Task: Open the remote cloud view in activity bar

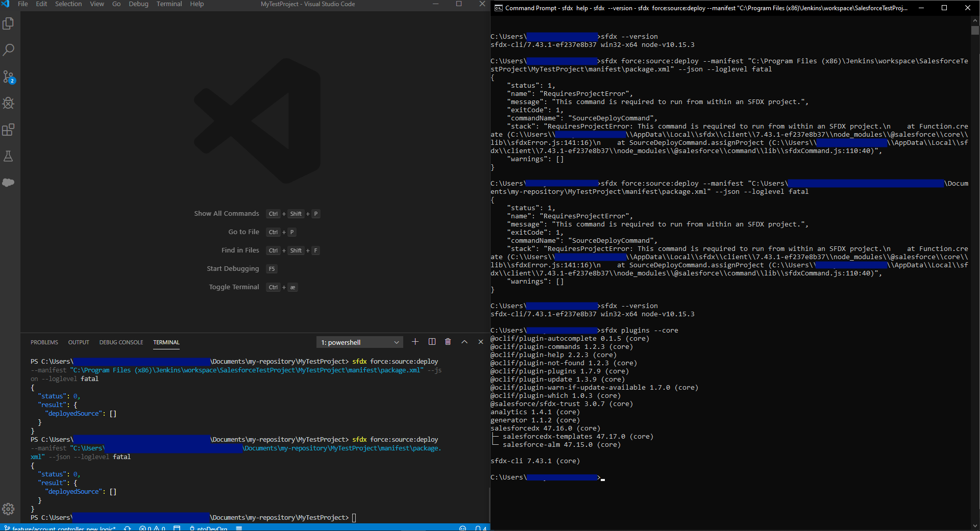Action: pos(9,183)
